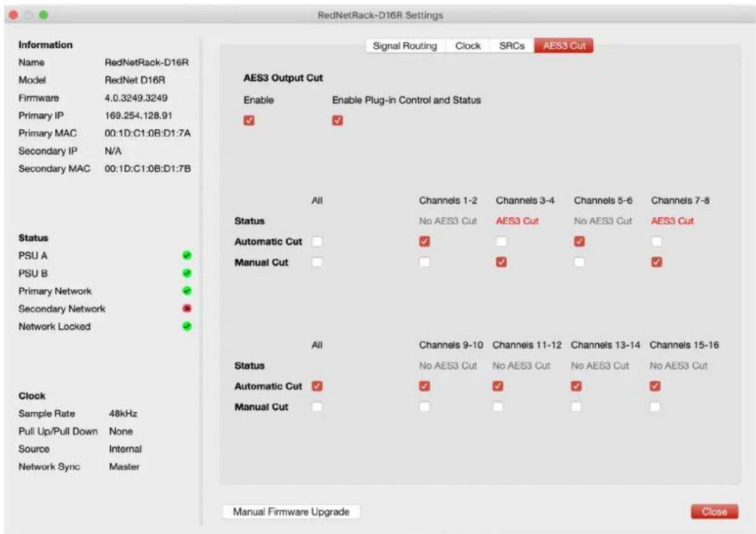Toggle the AES3 Output Cut Enable checkbox
756x534 pixels.
pyautogui.click(x=249, y=120)
